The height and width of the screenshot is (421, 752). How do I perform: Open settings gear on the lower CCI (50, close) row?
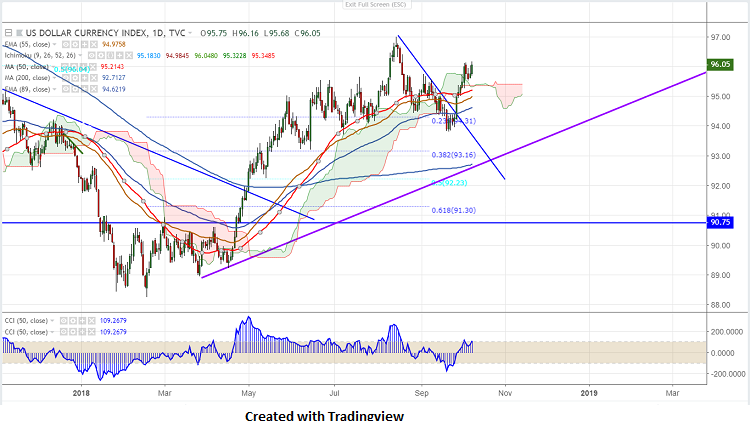(x=73, y=332)
